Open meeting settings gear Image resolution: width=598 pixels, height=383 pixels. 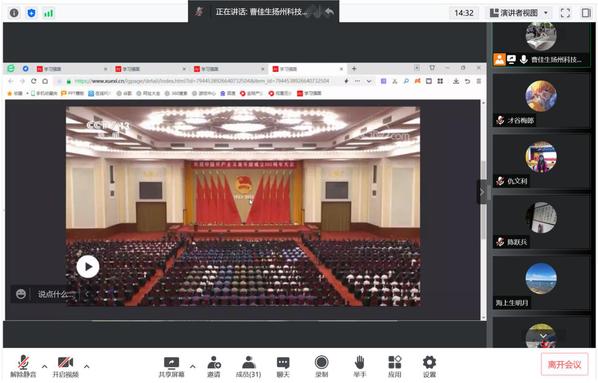click(x=429, y=367)
